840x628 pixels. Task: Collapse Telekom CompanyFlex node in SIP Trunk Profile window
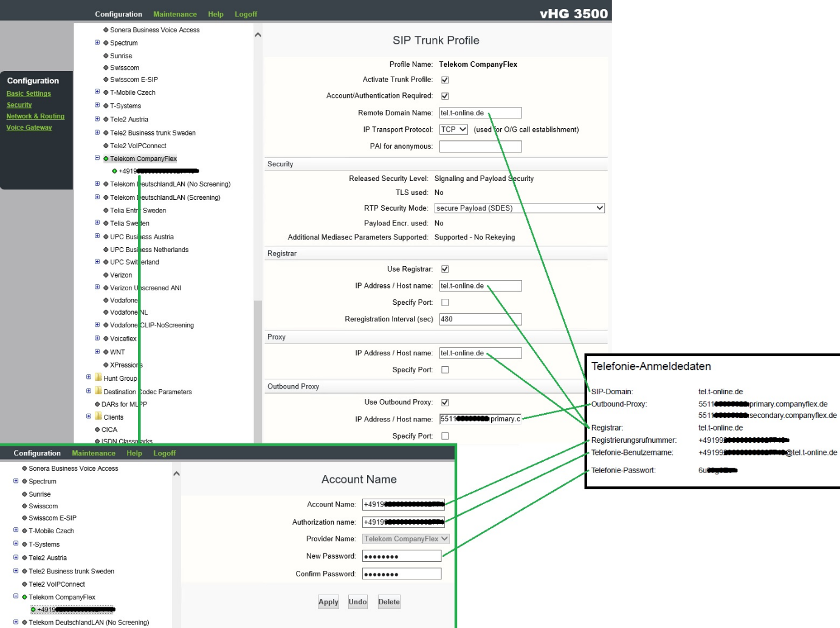click(x=97, y=158)
